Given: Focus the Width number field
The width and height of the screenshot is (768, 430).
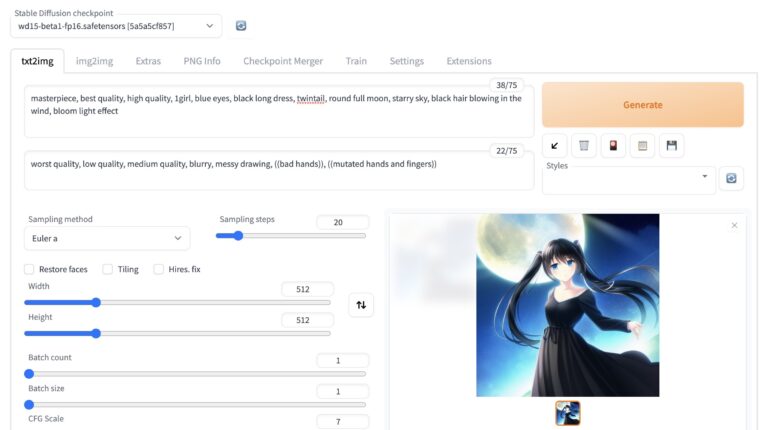Looking at the screenshot, I should pyautogui.click(x=307, y=289).
